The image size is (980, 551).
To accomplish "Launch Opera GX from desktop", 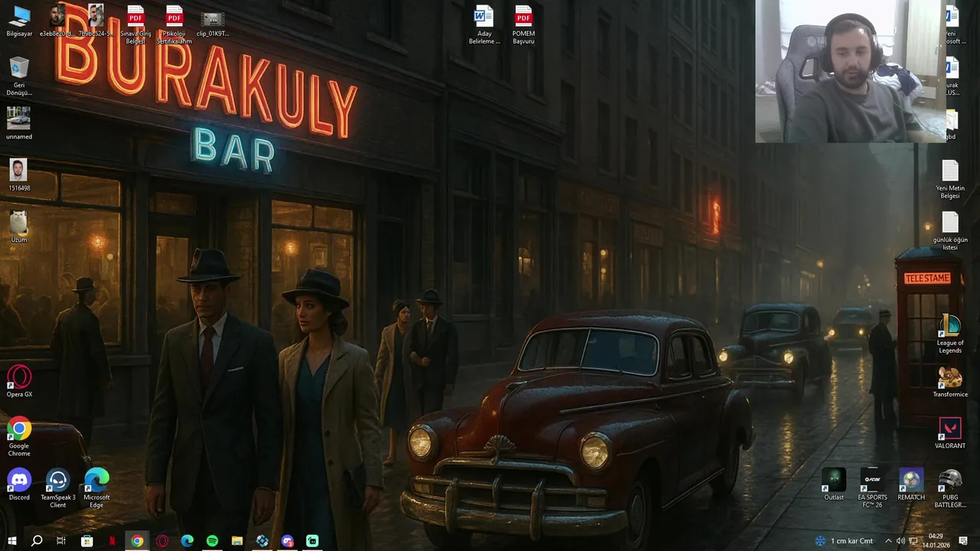I will [x=19, y=381].
